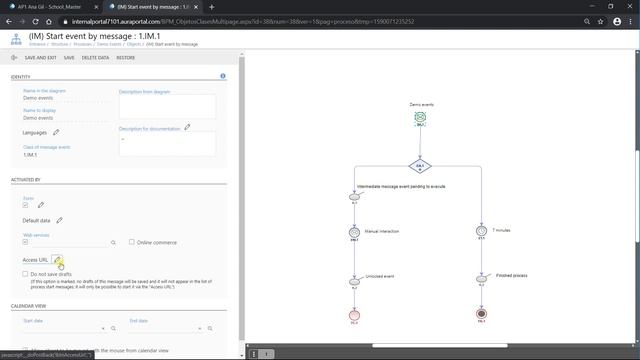This screenshot has width=640, height=360.
Task: Search Web services with the magnifier icon
Action: 113,243
